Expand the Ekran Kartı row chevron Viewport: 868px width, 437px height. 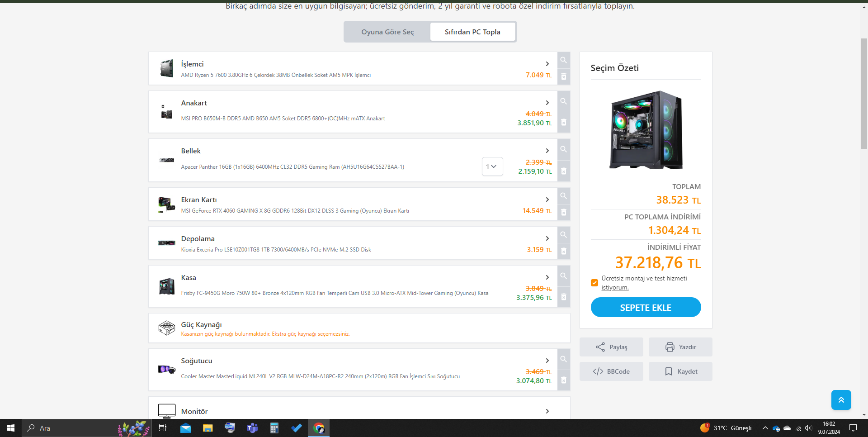(547, 199)
